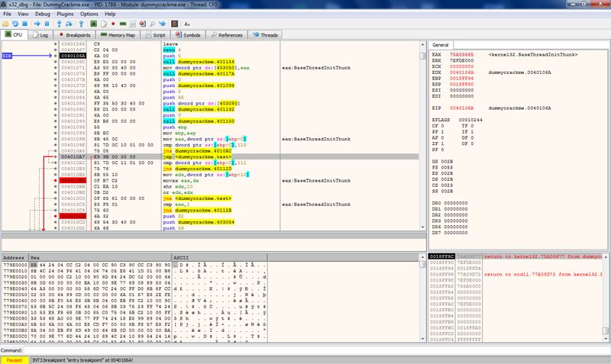Click the red Breakpoints dot toolbar icon

coord(113,24)
